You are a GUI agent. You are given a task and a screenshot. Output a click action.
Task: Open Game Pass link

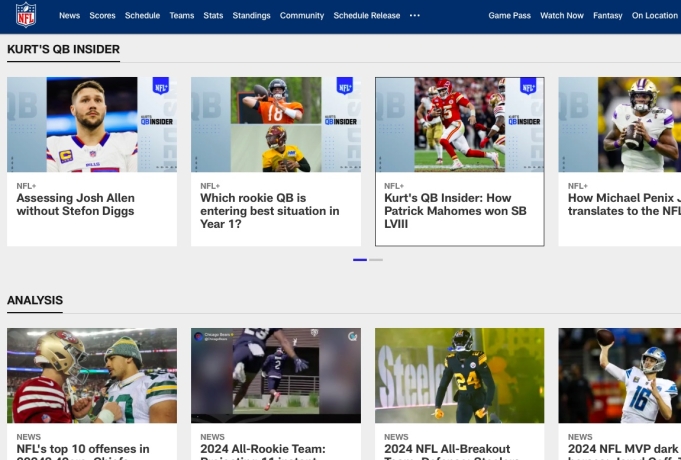click(509, 15)
